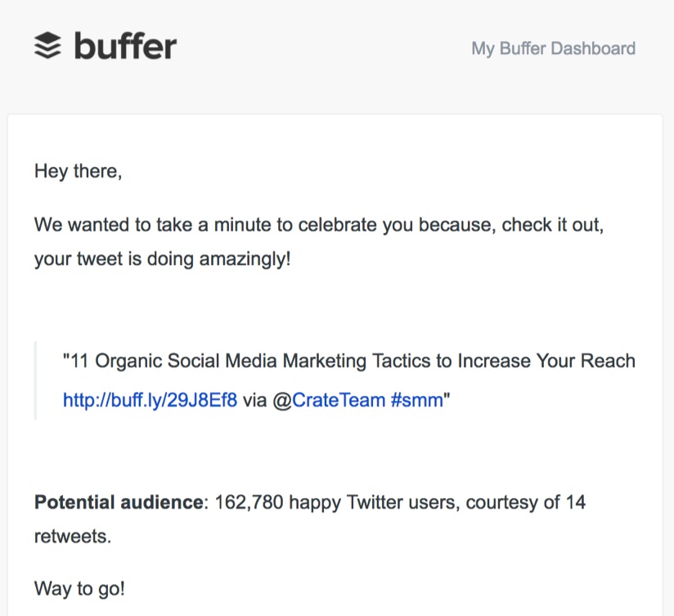Image resolution: width=674 pixels, height=616 pixels.
Task: Click the "We wanted to take a minute" line
Action: pos(319,225)
